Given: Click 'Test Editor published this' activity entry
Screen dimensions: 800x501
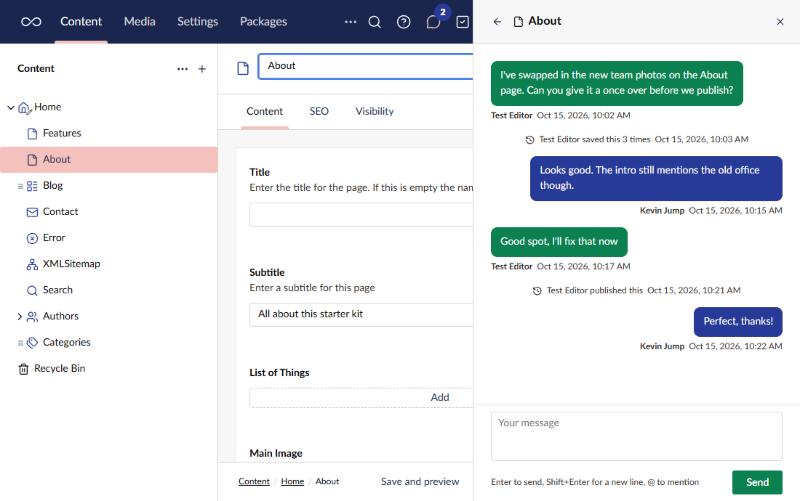Looking at the screenshot, I should [636, 291].
